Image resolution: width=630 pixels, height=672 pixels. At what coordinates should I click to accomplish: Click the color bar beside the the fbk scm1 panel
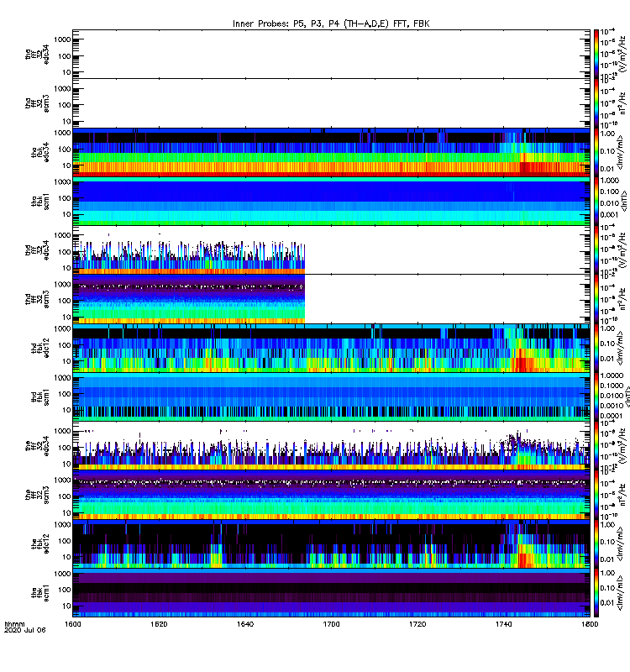[596, 593]
